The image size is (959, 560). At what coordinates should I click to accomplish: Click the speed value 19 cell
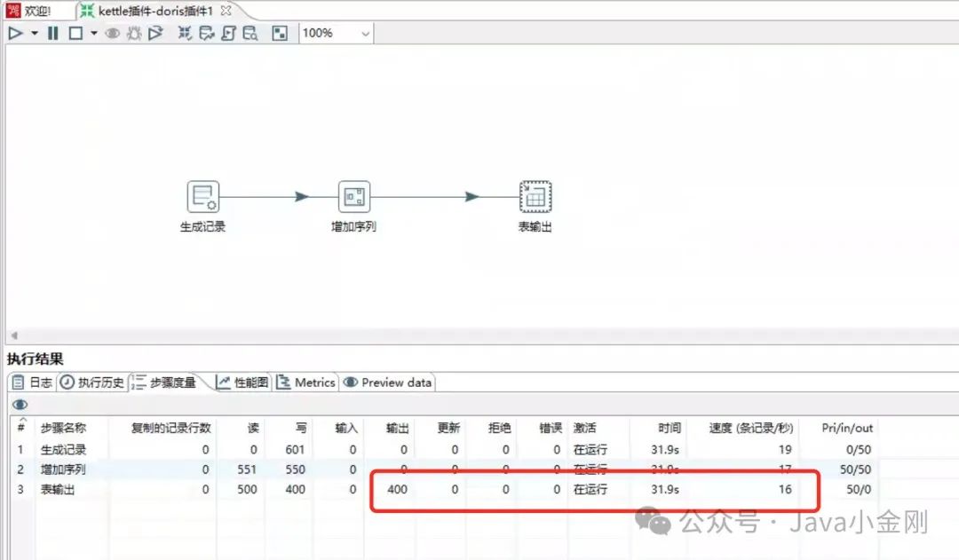coord(785,449)
